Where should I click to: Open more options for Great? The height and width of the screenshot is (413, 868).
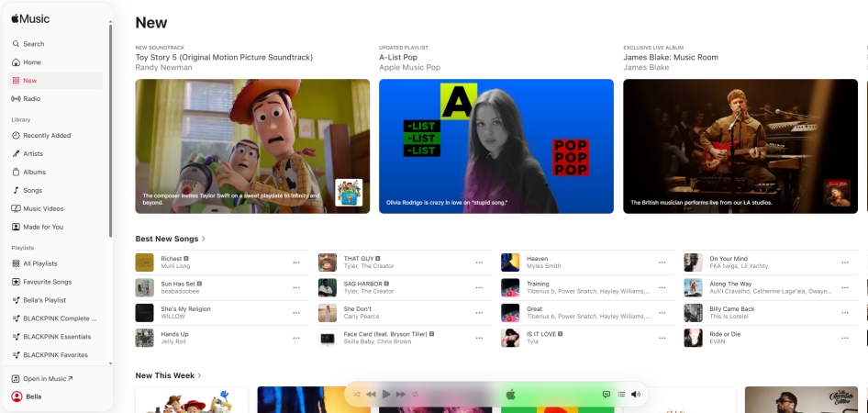662,313
